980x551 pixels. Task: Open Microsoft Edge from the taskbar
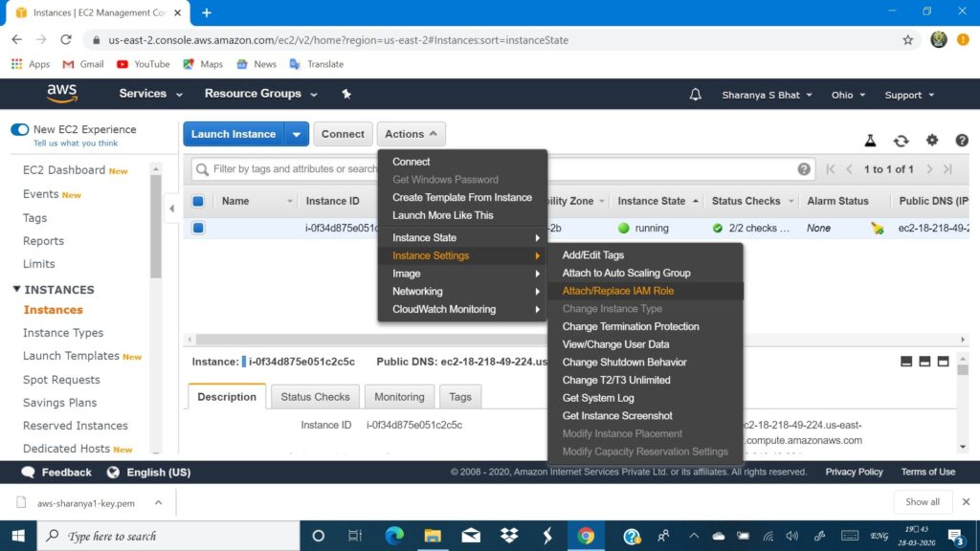[x=394, y=536]
